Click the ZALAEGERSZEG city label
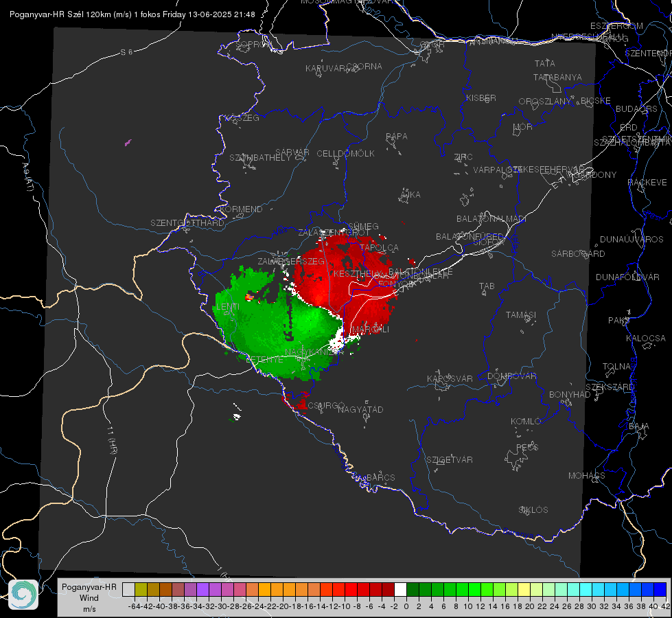The width and height of the screenshot is (672, 618). point(291,261)
